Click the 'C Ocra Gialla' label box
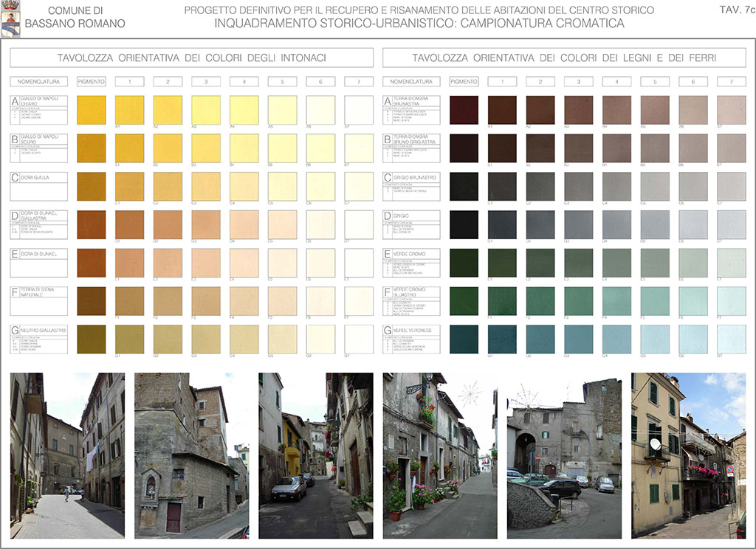Screen dimensions: 756x549 [38, 187]
